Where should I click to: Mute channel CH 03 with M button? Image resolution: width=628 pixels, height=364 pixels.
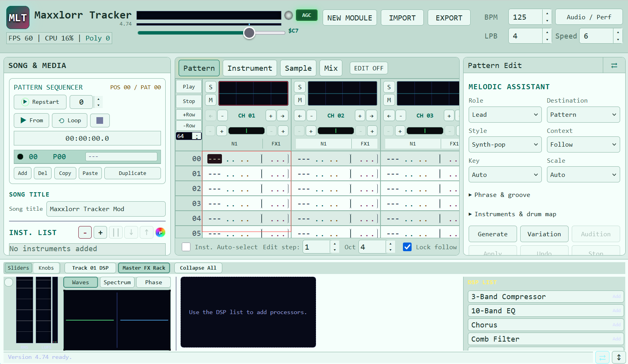pos(389,100)
